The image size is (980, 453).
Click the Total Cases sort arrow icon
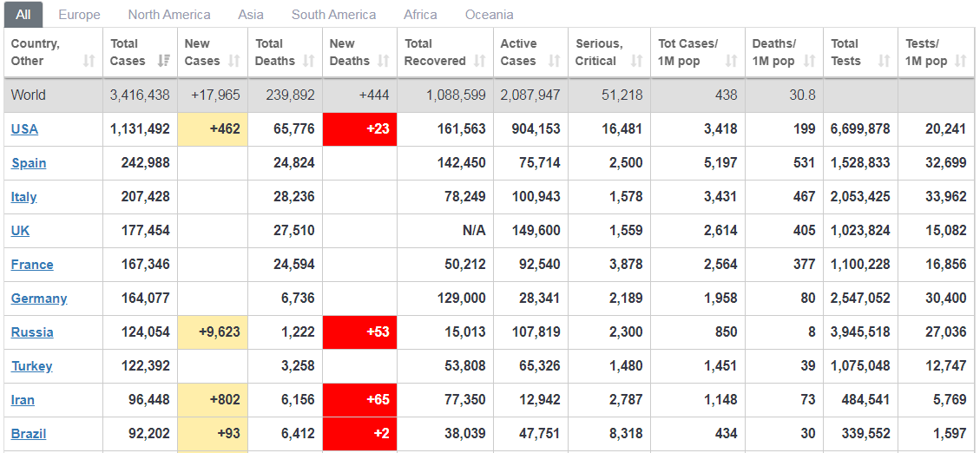[x=164, y=61]
